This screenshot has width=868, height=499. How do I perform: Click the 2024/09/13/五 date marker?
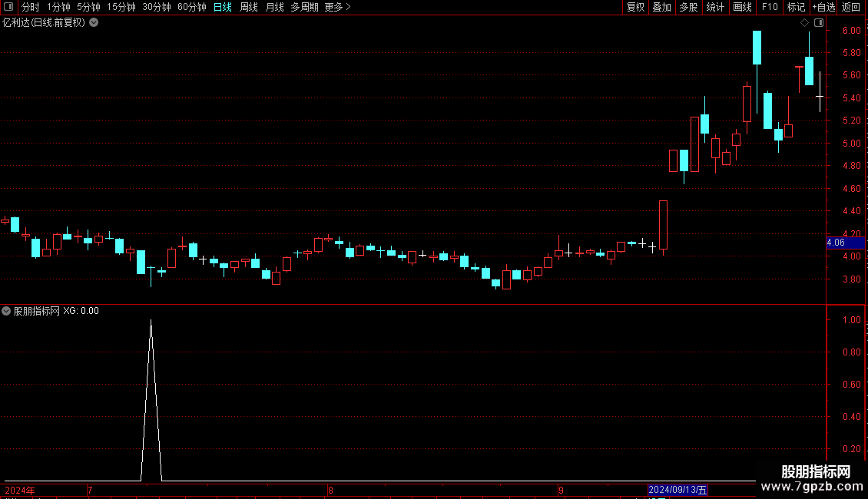point(678,490)
